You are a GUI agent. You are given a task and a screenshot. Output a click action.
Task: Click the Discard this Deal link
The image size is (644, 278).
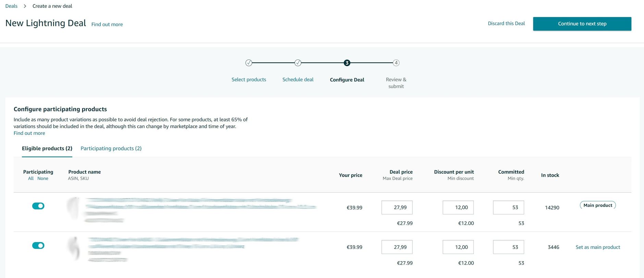tap(506, 23)
